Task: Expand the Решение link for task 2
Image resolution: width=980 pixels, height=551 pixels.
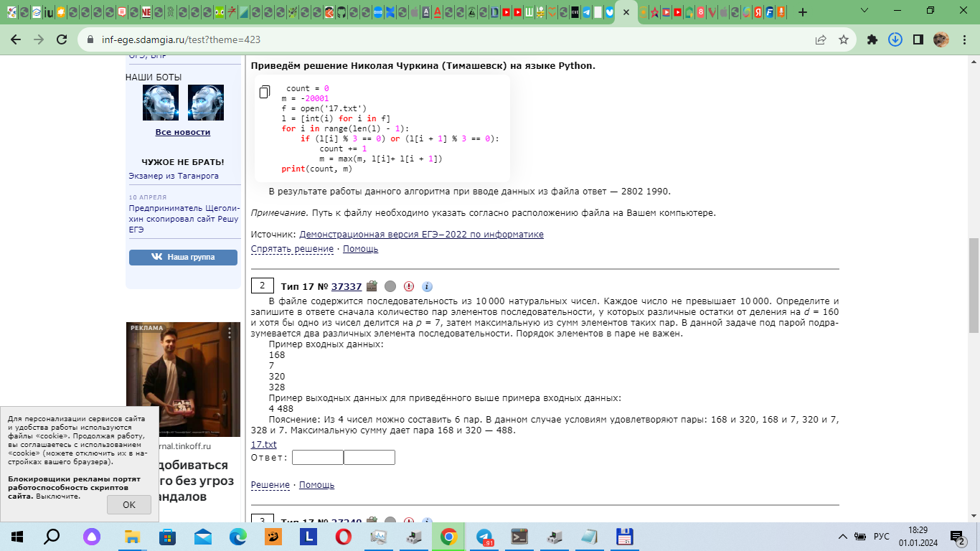Action: (x=270, y=485)
